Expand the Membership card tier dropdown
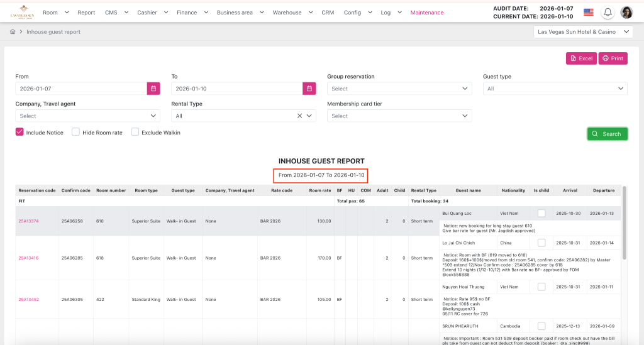 tap(399, 116)
